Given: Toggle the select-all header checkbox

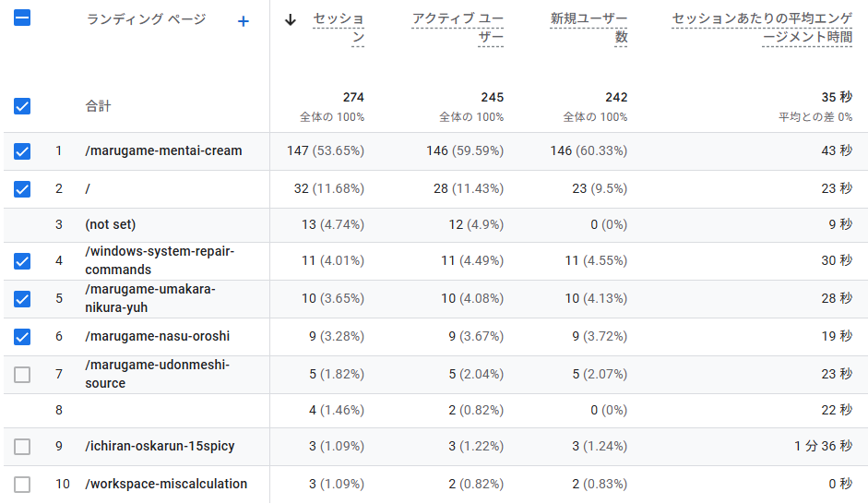Looking at the screenshot, I should (x=22, y=18).
